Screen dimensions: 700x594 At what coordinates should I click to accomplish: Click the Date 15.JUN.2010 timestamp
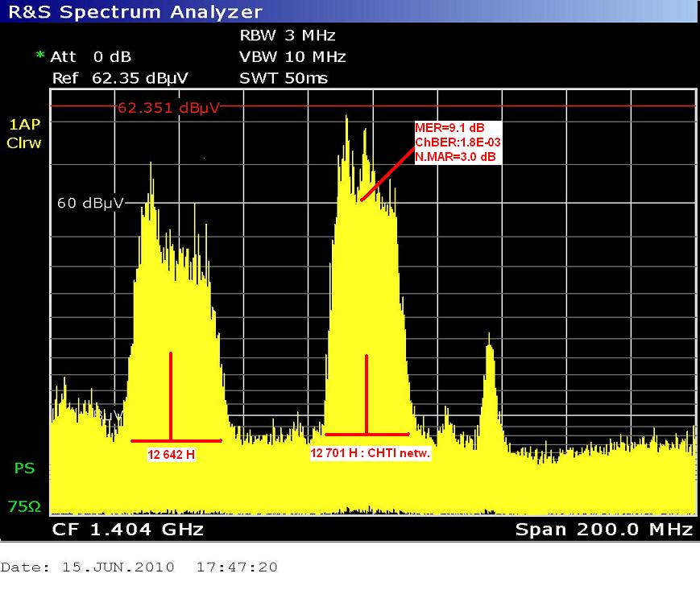(139, 567)
